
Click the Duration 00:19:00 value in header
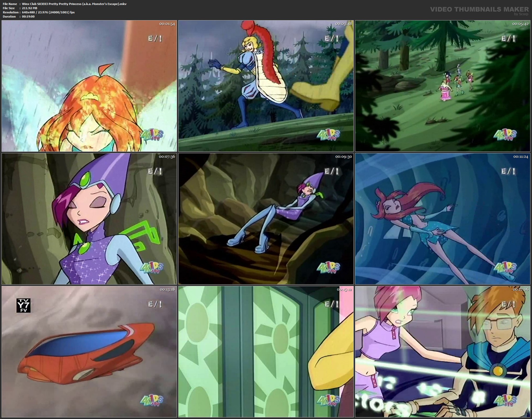(x=28, y=17)
